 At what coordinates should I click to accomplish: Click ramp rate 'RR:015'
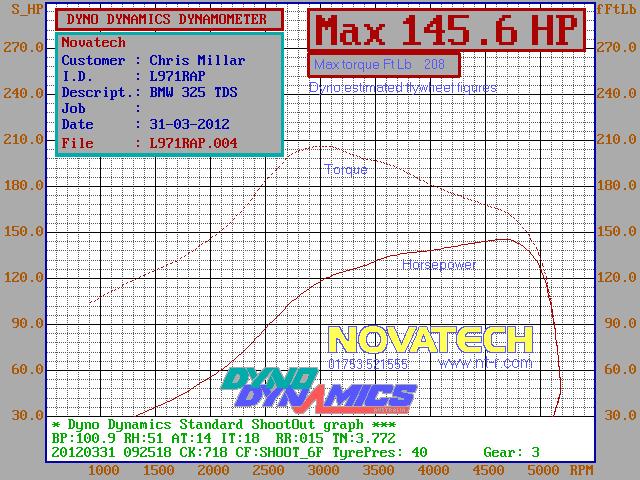pos(299,439)
